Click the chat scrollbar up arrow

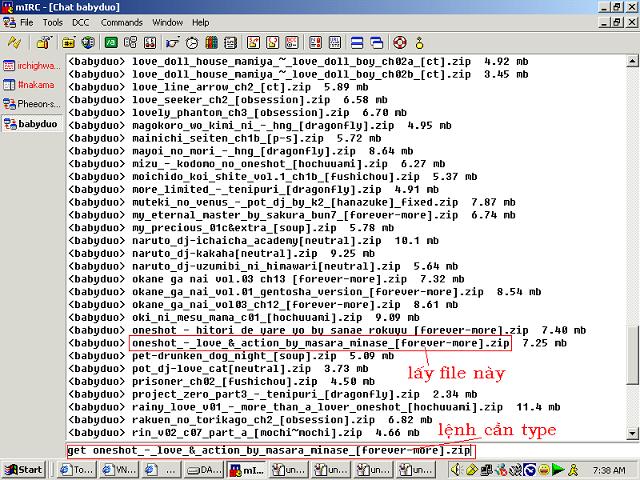[x=632, y=61]
